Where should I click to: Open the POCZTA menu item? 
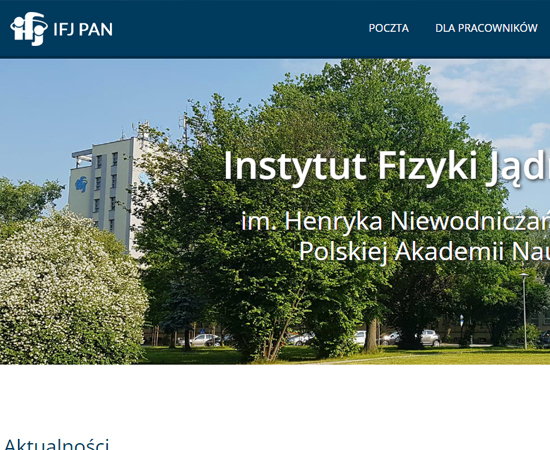[389, 28]
